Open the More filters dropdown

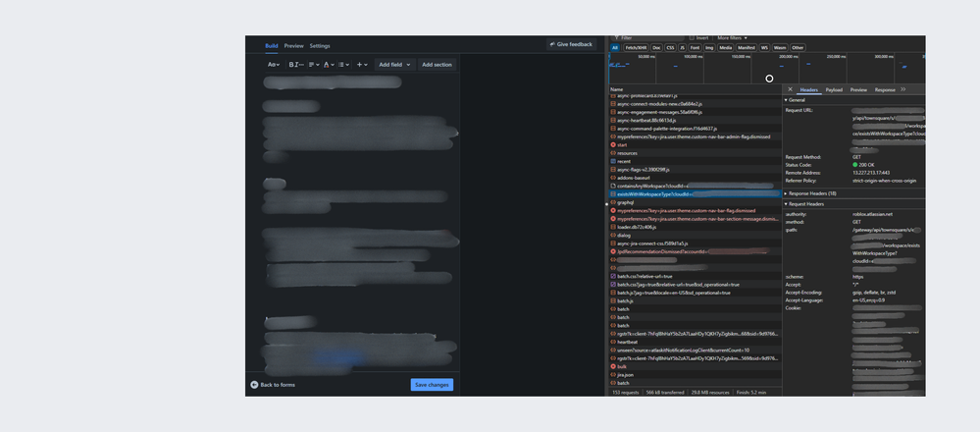tap(732, 38)
